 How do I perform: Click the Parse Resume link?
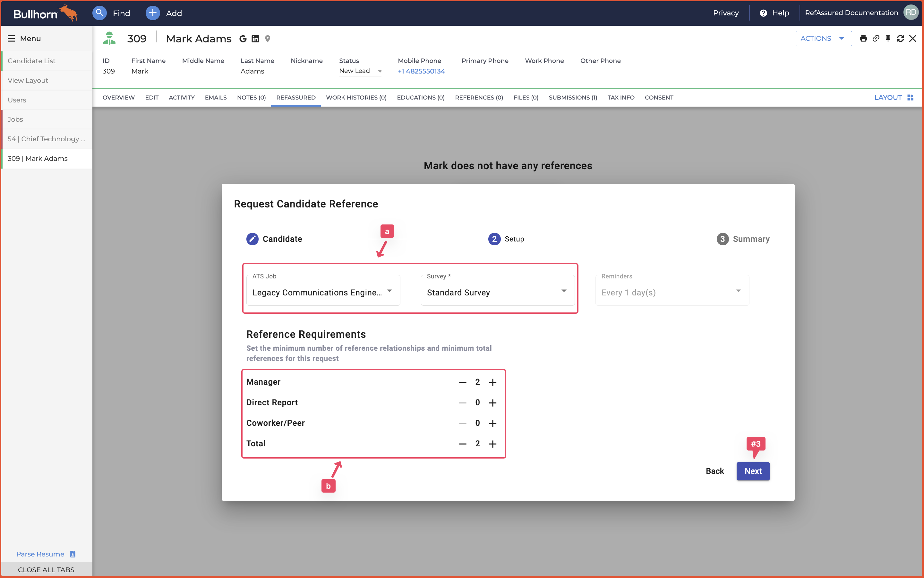tap(40, 554)
